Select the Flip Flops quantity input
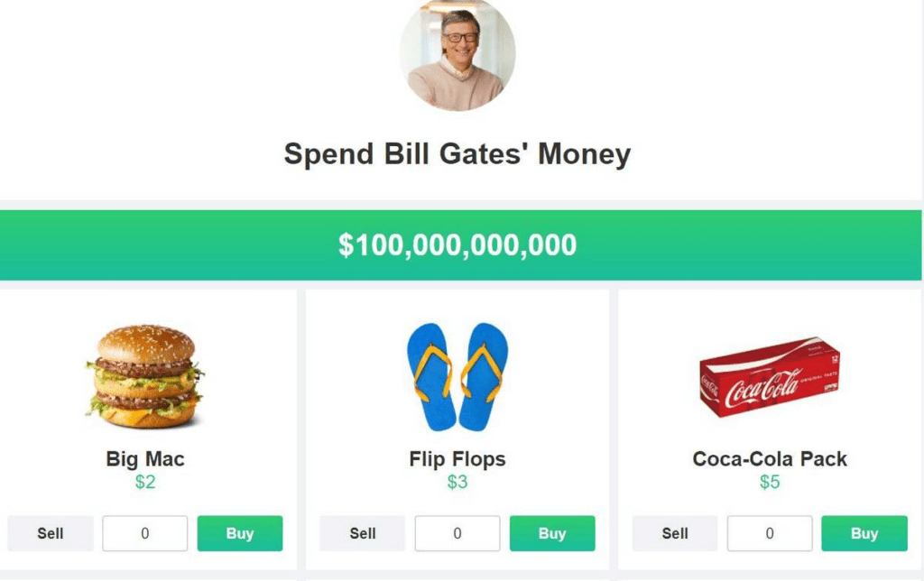This screenshot has width=924, height=581. (x=457, y=533)
